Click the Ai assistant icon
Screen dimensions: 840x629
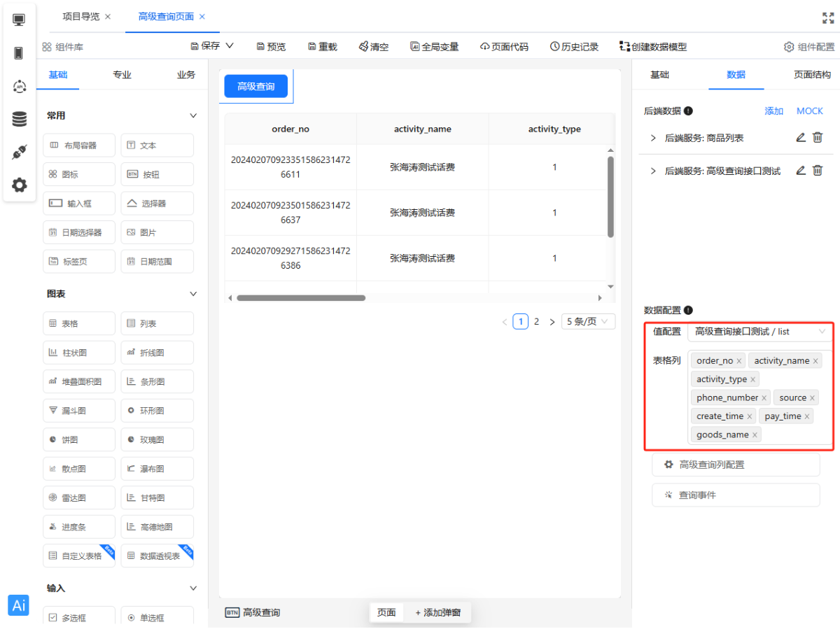tap(19, 605)
